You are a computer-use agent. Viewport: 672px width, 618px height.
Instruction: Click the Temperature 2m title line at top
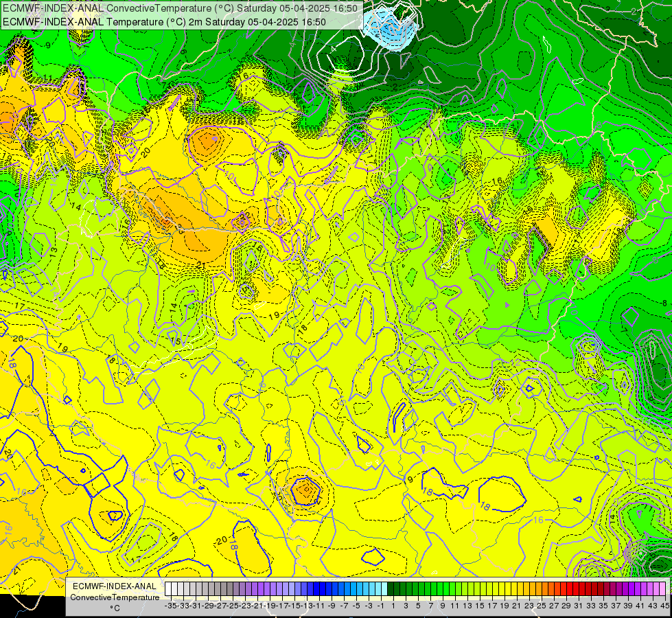pos(164,22)
